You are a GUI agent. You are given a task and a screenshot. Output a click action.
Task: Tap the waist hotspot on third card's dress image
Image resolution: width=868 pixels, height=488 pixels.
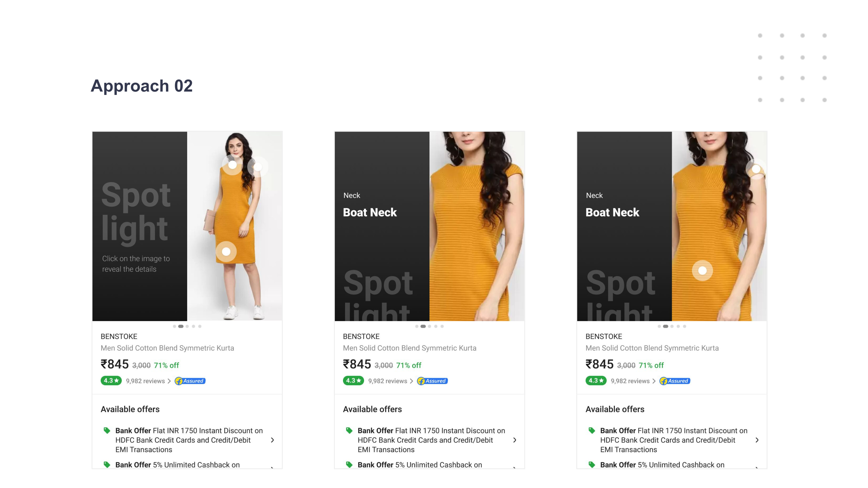[x=702, y=271]
